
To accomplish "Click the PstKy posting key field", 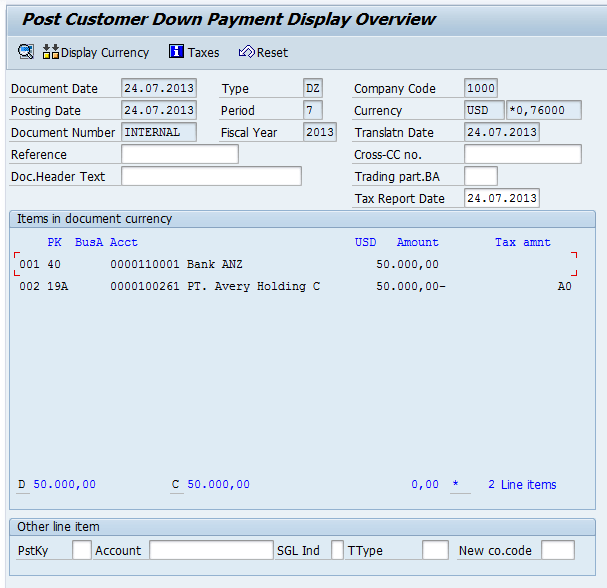I will click(x=82, y=550).
